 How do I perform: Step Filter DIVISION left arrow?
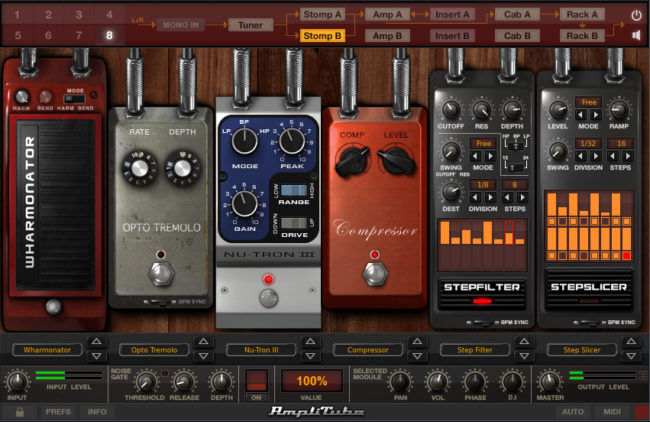[476, 197]
